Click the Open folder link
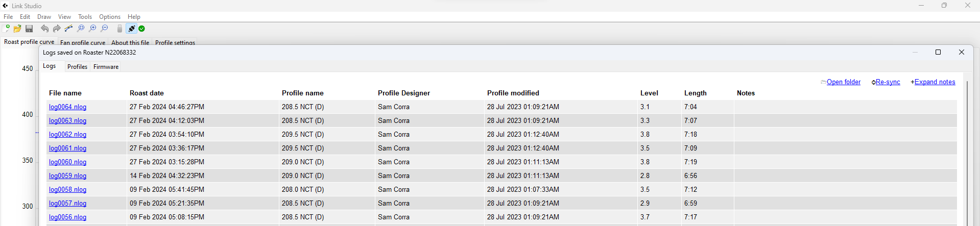 pos(843,82)
